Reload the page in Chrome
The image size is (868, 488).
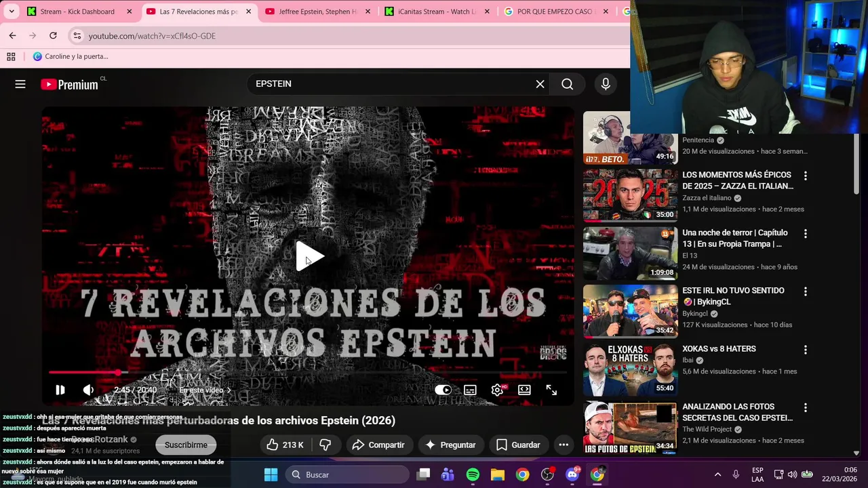coord(53,35)
